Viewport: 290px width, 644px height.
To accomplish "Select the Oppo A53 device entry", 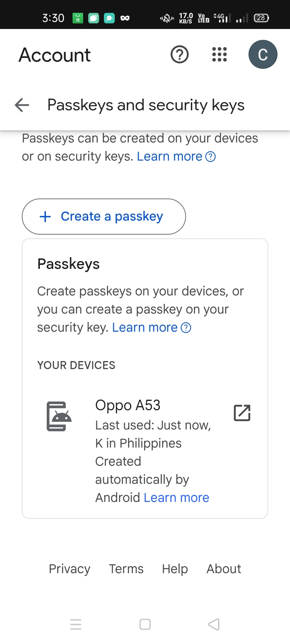I will (128, 405).
